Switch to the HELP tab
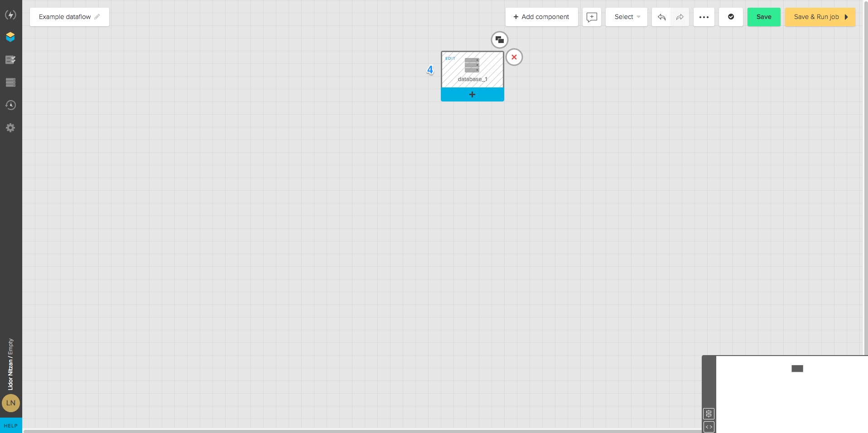 (x=10, y=425)
